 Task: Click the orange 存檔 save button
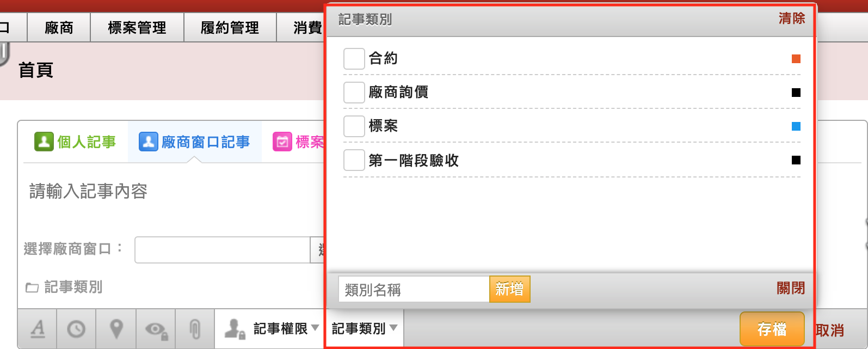click(x=772, y=329)
